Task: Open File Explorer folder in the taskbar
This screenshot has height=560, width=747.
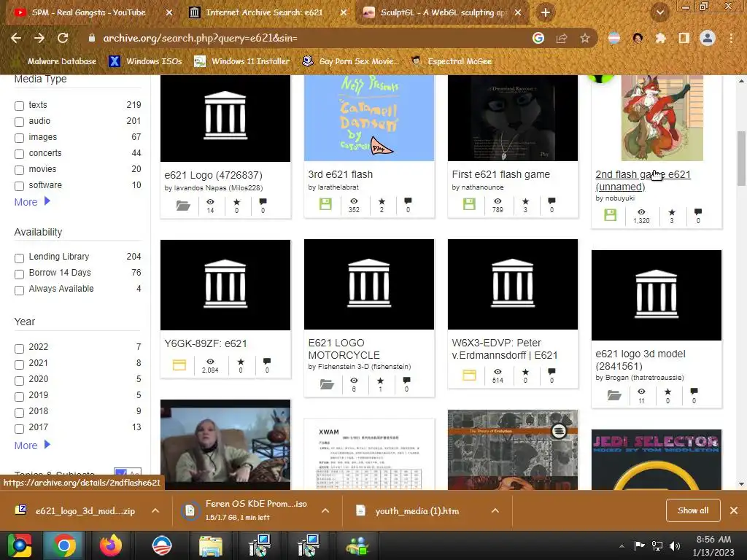Action: (210, 547)
